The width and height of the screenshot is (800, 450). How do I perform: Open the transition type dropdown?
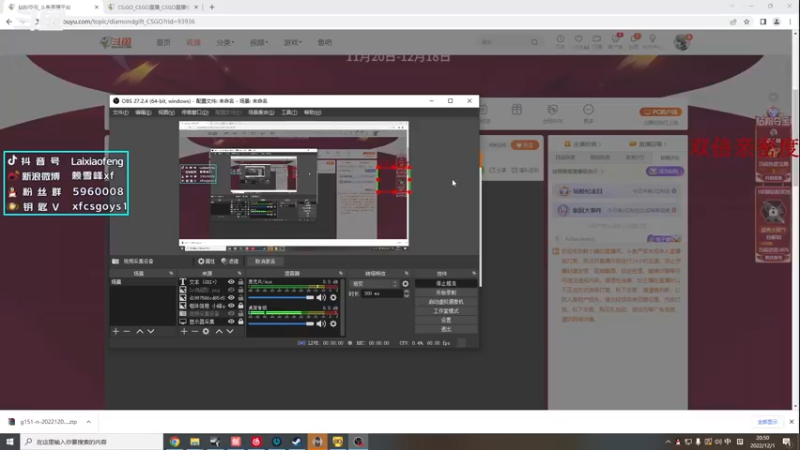coord(374,284)
